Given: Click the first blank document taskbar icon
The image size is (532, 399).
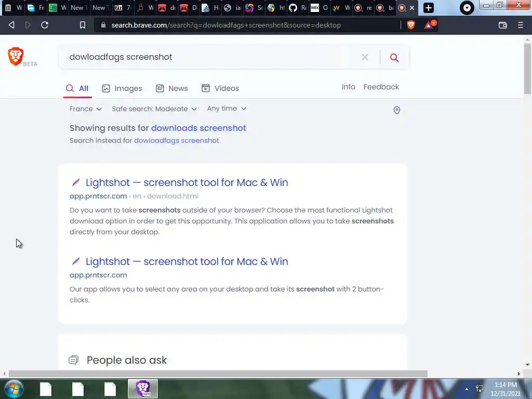Looking at the screenshot, I should [x=46, y=389].
